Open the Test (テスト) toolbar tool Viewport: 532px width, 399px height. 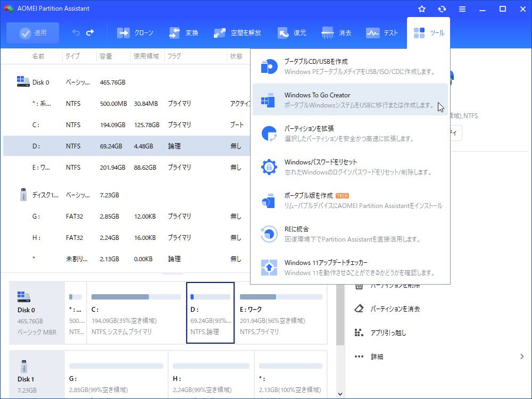point(372,33)
